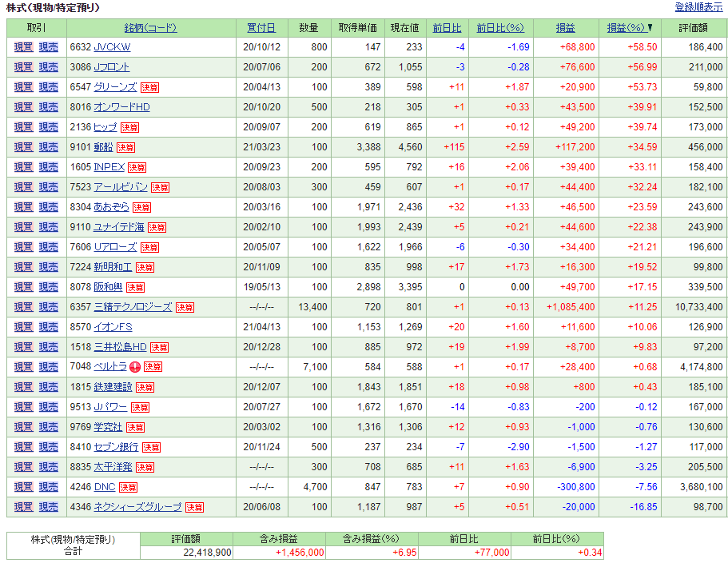Image resolution: width=728 pixels, height=567 pixels.
Task: Click the 決算 badge beside 学研社
Action: (x=135, y=427)
